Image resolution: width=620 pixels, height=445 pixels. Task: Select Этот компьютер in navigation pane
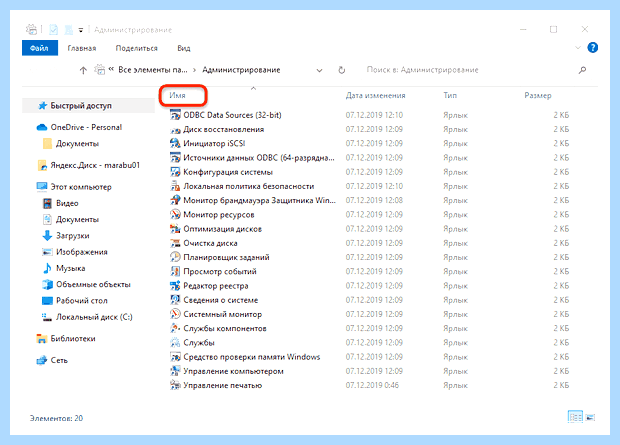(x=81, y=187)
